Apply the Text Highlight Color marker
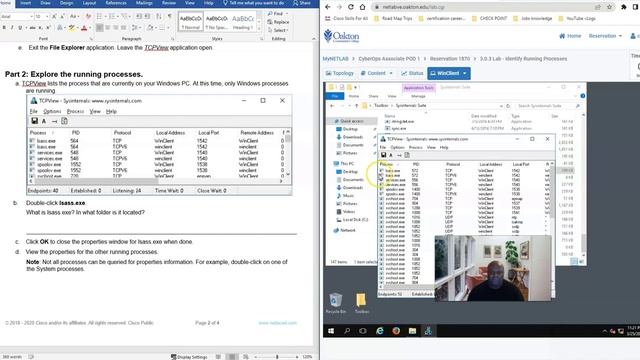The height and width of the screenshot is (360, 640). click(72, 28)
